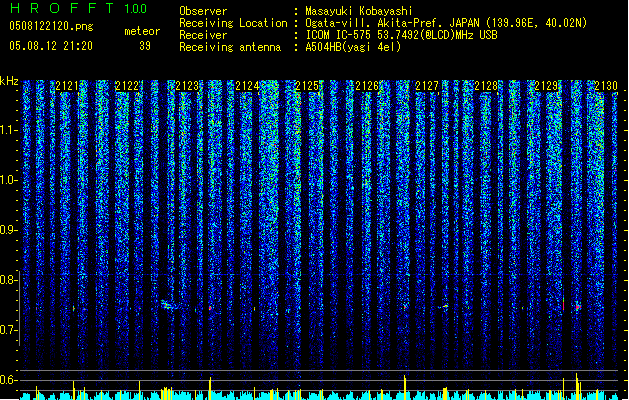The width and height of the screenshot is (629, 400).
Task: Click the red meteor echo just before 2130
Action: (x=578, y=307)
